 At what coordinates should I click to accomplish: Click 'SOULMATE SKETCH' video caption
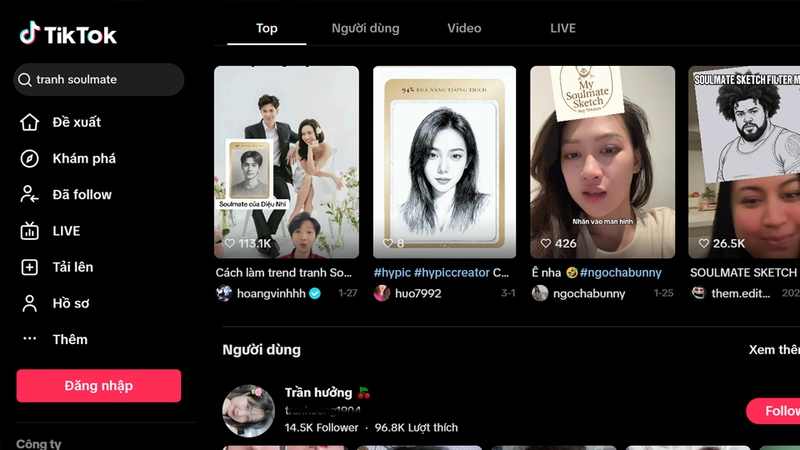point(743,272)
